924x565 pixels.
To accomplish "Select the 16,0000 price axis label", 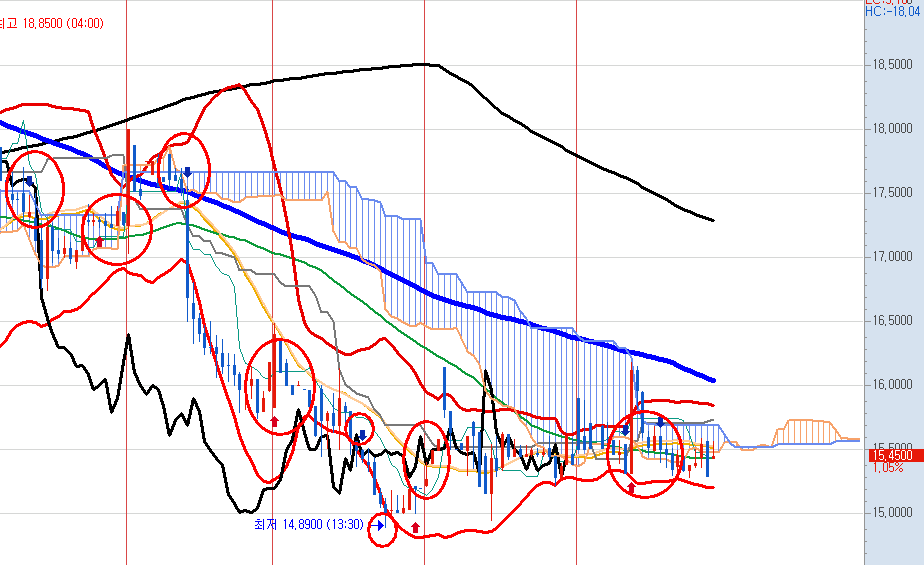I will click(892, 385).
